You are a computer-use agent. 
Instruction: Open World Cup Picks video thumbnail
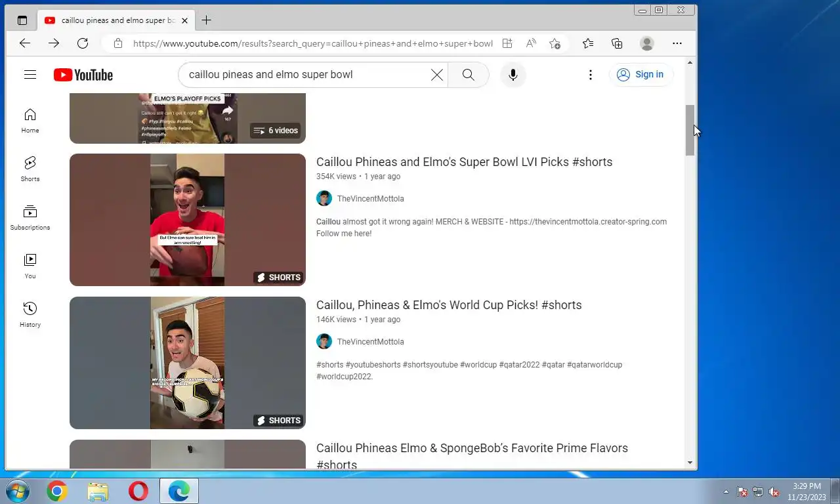click(x=188, y=363)
